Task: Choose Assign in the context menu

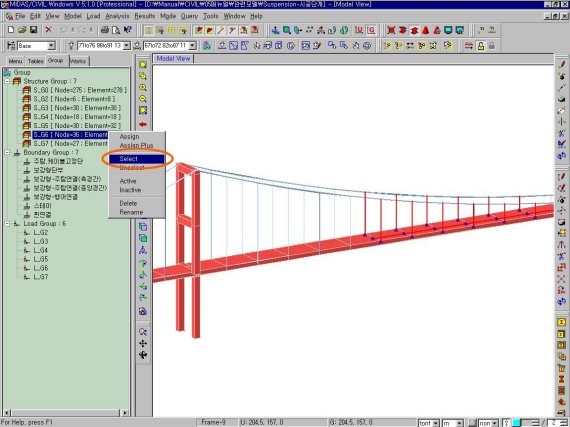Action: pos(137,137)
